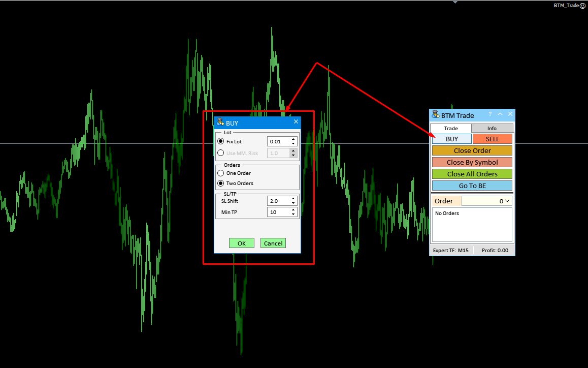Increase the SL Shift value
This screenshot has width=588, height=368.
[x=293, y=199]
